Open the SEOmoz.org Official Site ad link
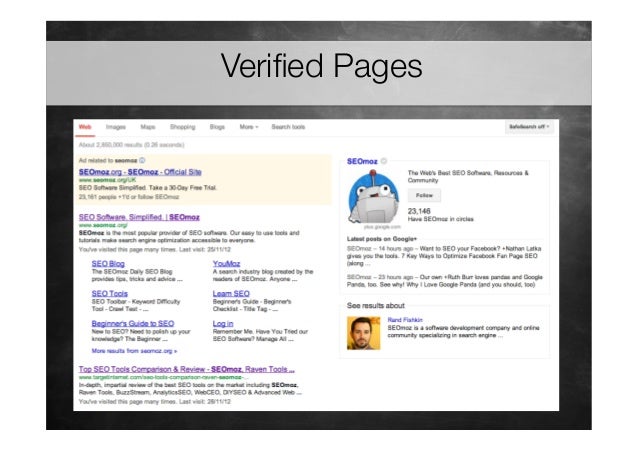The width and height of the screenshot is (638, 451). click(140, 172)
